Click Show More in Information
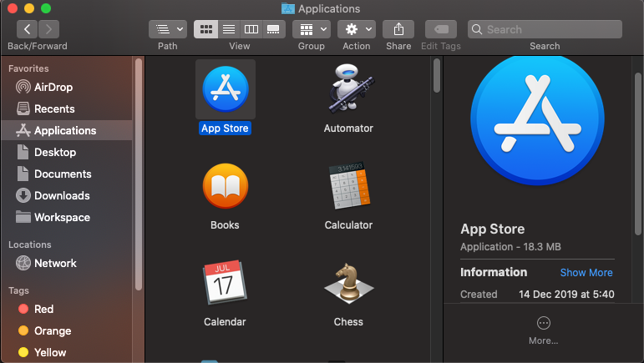Image resolution: width=644 pixels, height=363 pixels. point(586,272)
